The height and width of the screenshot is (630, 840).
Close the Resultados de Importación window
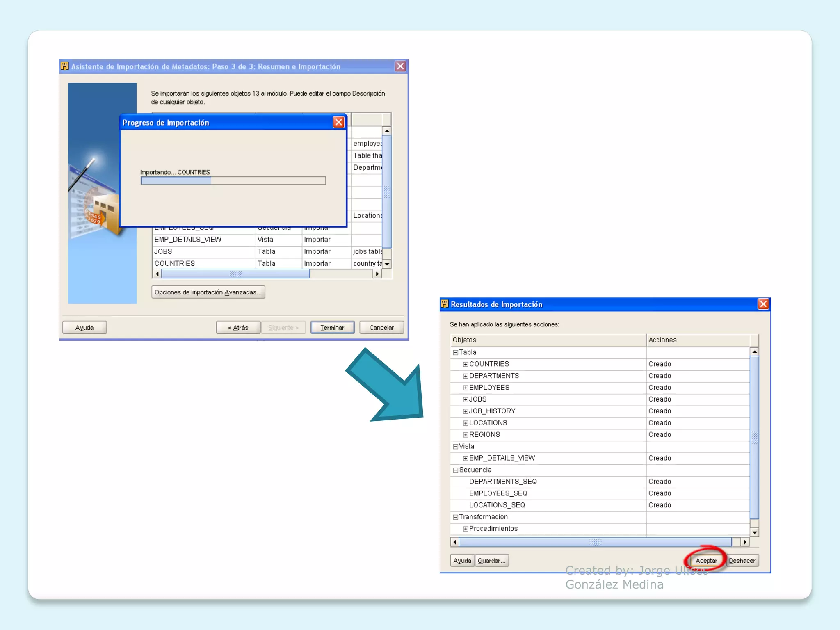[763, 304]
